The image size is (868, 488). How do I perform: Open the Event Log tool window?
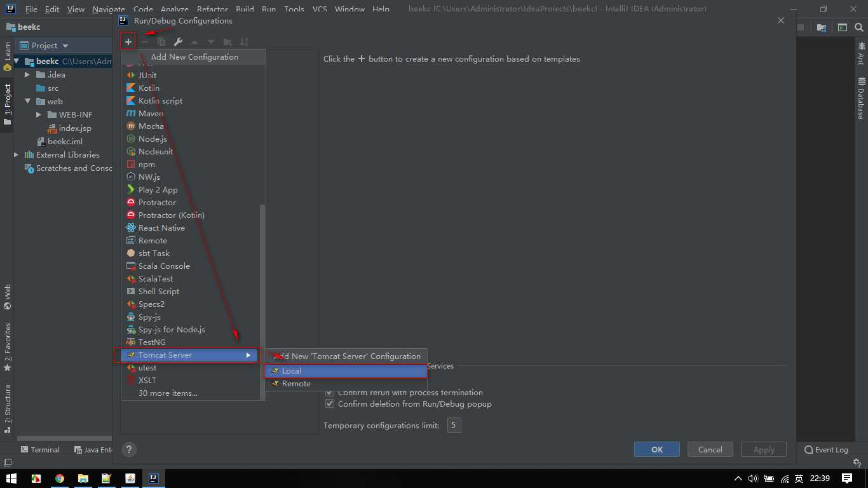(x=826, y=449)
